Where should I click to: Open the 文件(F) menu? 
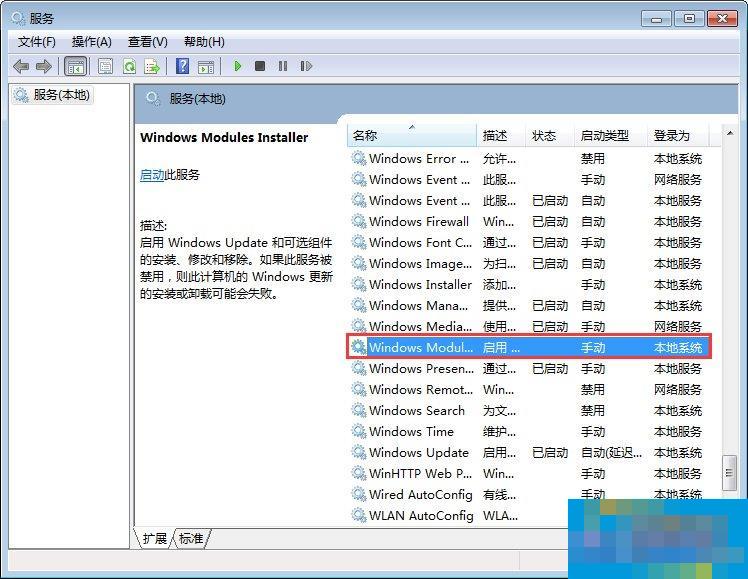pyautogui.click(x=37, y=42)
